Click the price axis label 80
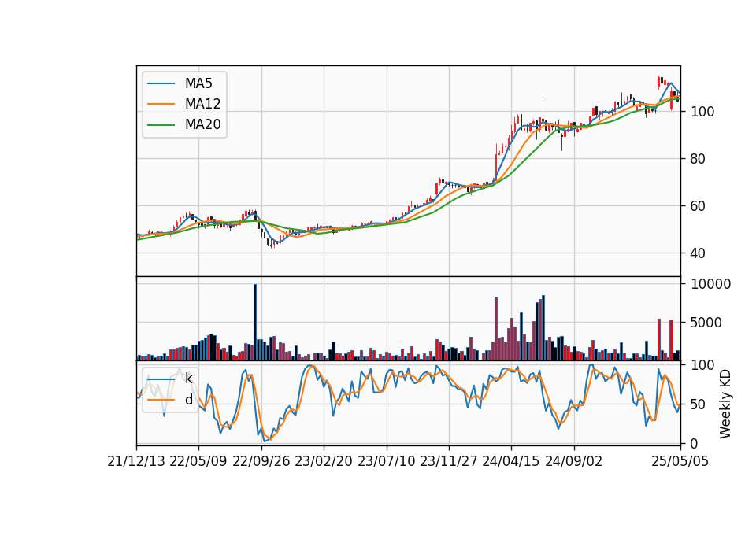 (x=699, y=159)
